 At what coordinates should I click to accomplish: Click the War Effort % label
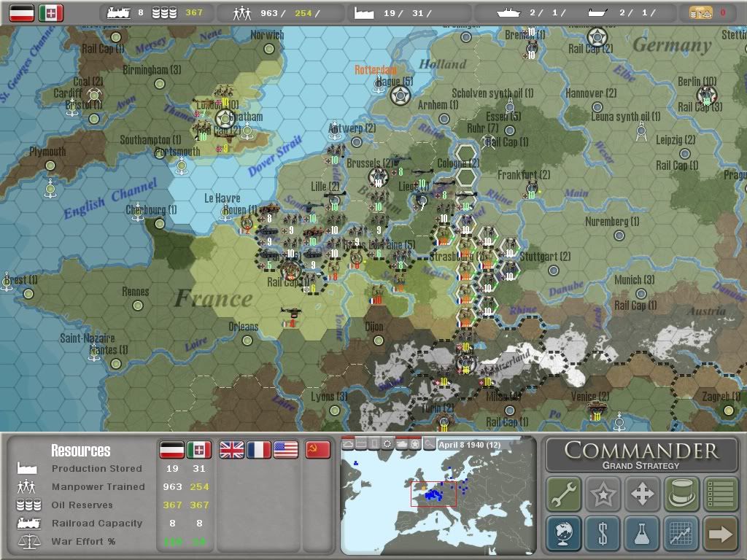coord(83,542)
